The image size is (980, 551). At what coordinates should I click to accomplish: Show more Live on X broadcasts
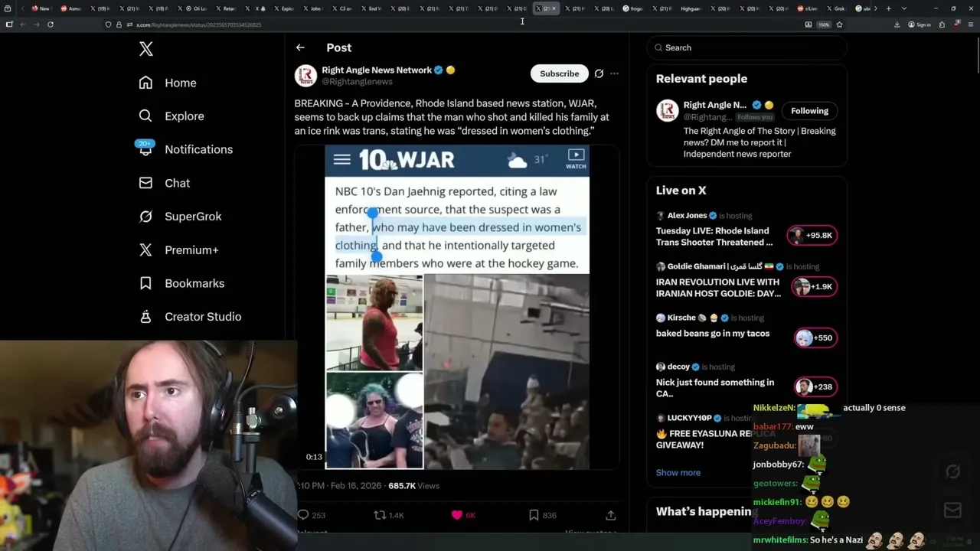(678, 472)
